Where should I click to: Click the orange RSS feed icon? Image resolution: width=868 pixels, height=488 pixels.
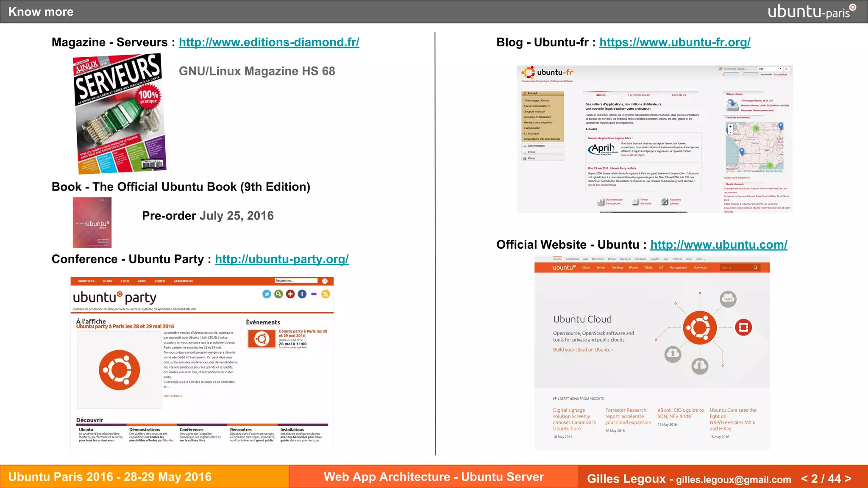pyautogui.click(x=325, y=294)
